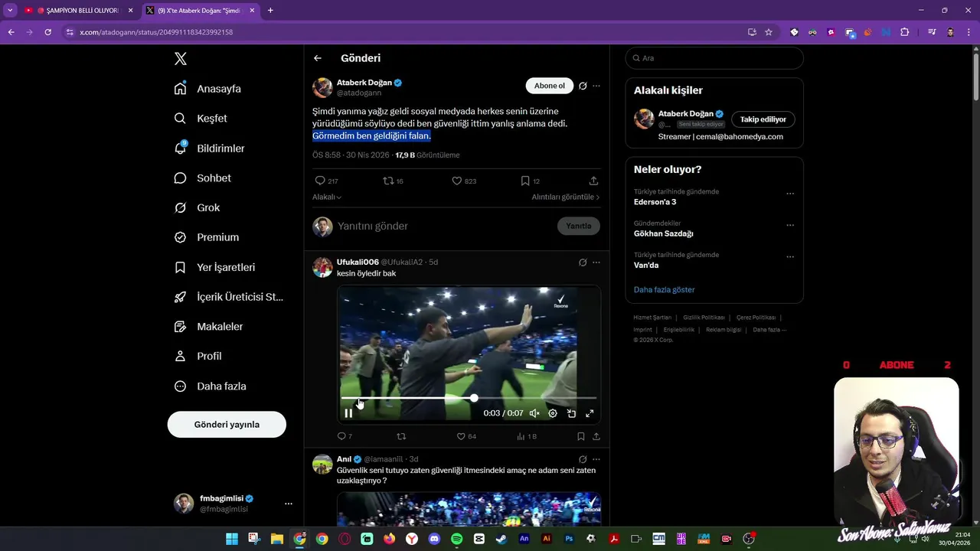
Task: Open the Ederson'a 3 trending topic
Action: point(655,202)
